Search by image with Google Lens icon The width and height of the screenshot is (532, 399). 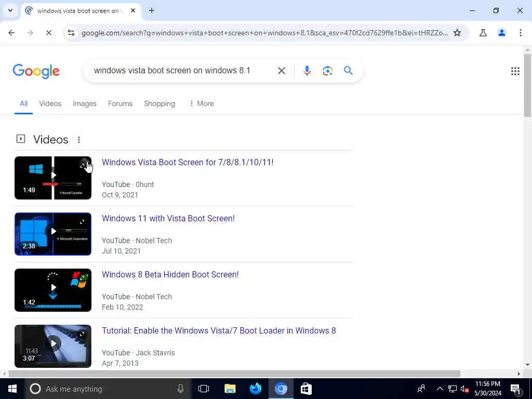pos(327,71)
